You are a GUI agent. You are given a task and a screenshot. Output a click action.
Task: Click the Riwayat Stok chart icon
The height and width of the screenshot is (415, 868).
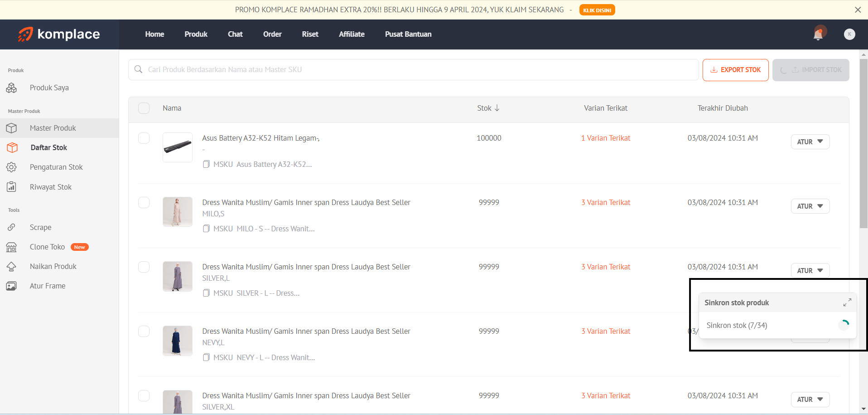(12, 187)
